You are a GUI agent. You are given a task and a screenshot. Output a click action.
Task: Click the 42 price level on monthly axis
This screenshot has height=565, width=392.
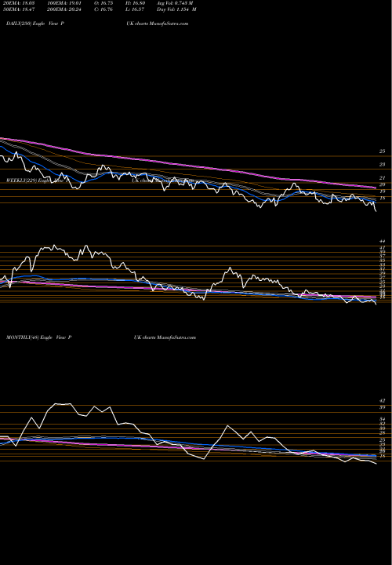coord(383,401)
